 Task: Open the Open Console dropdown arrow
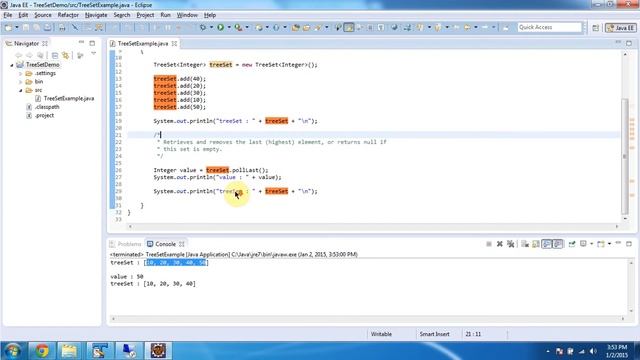[609, 244]
